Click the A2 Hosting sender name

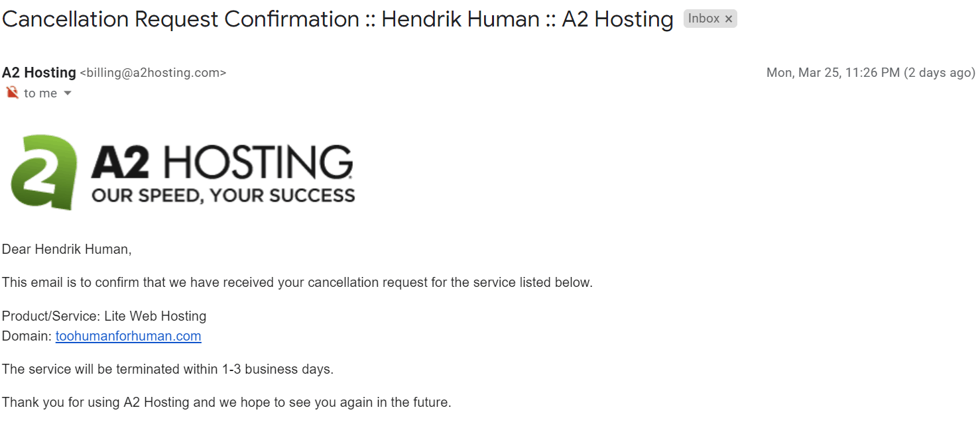click(x=39, y=73)
